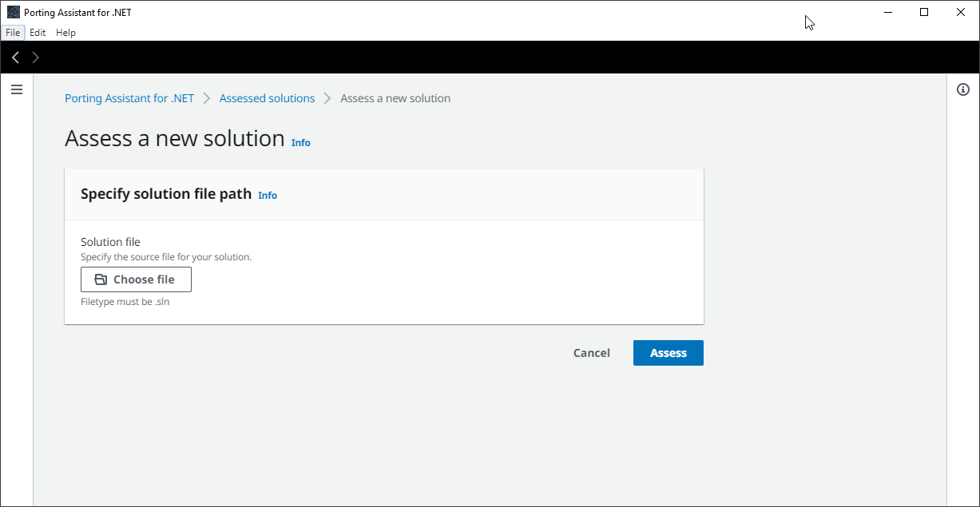Cancel the new solution assessment
Screen dimensions: 980x507
[591, 352]
